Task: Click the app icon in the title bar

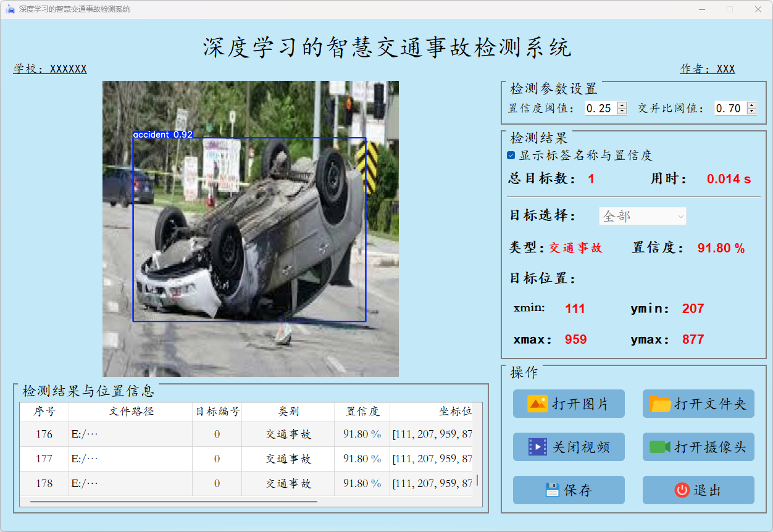Action: [x=10, y=9]
